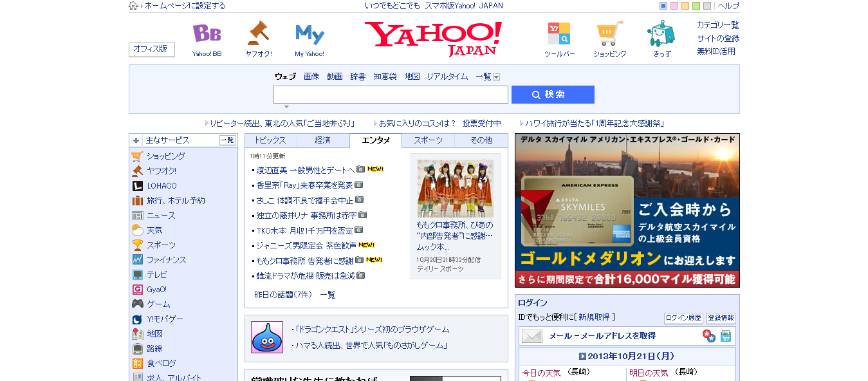Click the red and blue star badge icon
This screenshot has width=868, height=381.
[x=708, y=335]
